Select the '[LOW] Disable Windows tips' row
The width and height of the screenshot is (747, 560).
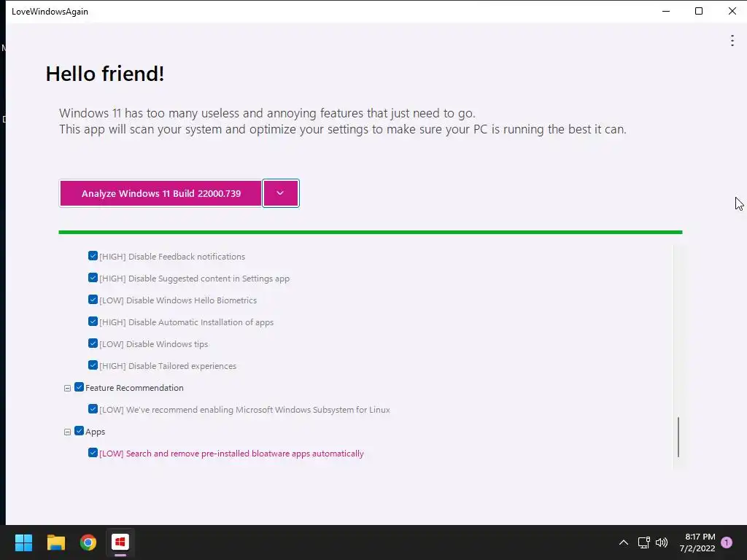coord(153,344)
